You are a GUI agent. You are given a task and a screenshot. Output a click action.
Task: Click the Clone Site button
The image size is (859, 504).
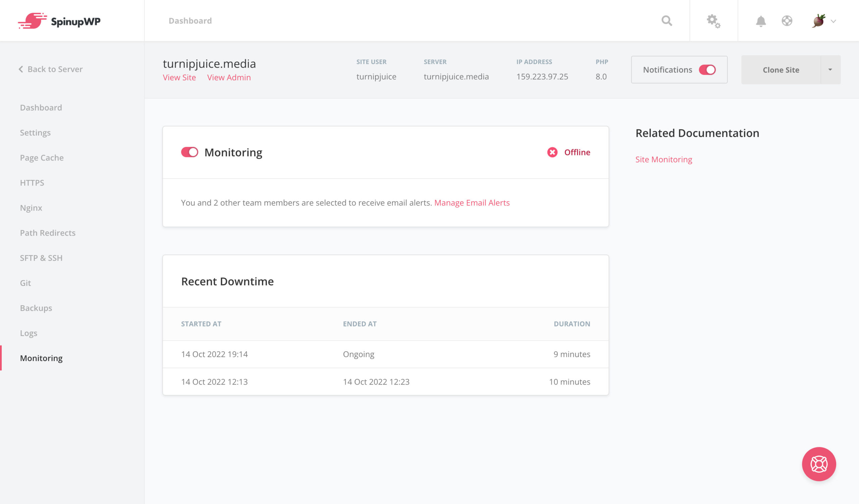[x=781, y=69]
